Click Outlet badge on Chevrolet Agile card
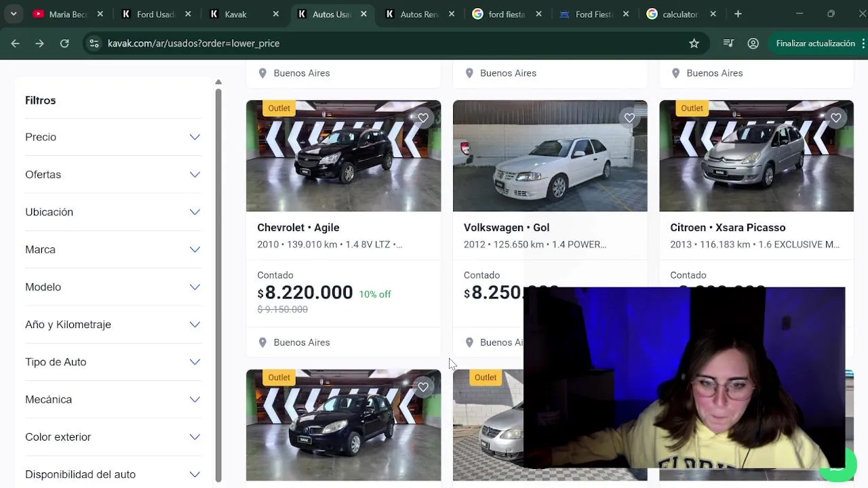This screenshot has width=868, height=488. (279, 108)
